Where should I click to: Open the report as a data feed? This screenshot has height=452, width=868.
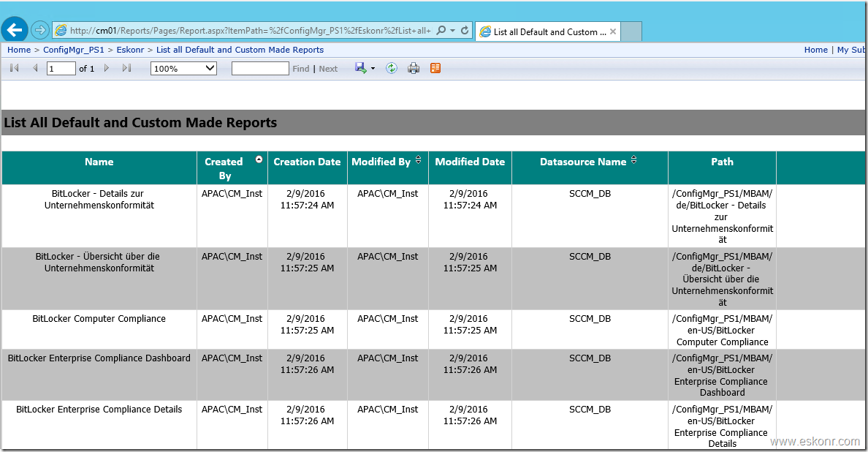435,68
